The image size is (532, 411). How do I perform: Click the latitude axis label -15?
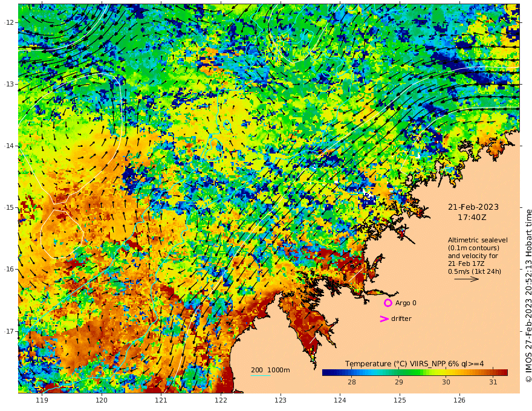(8, 207)
